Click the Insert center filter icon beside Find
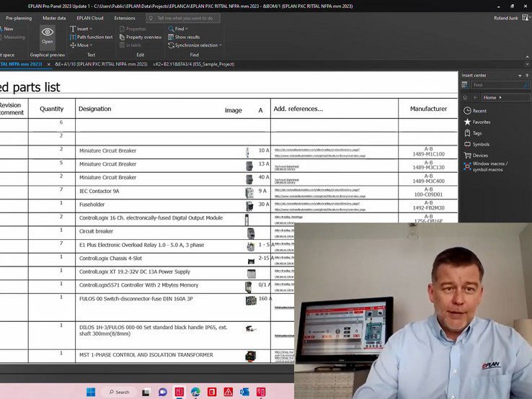Image resolution: width=532 pixels, height=399 pixels. (465, 85)
